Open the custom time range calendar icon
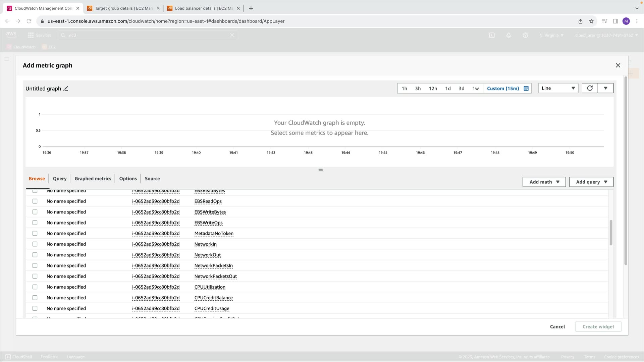The image size is (644, 362). (526, 88)
